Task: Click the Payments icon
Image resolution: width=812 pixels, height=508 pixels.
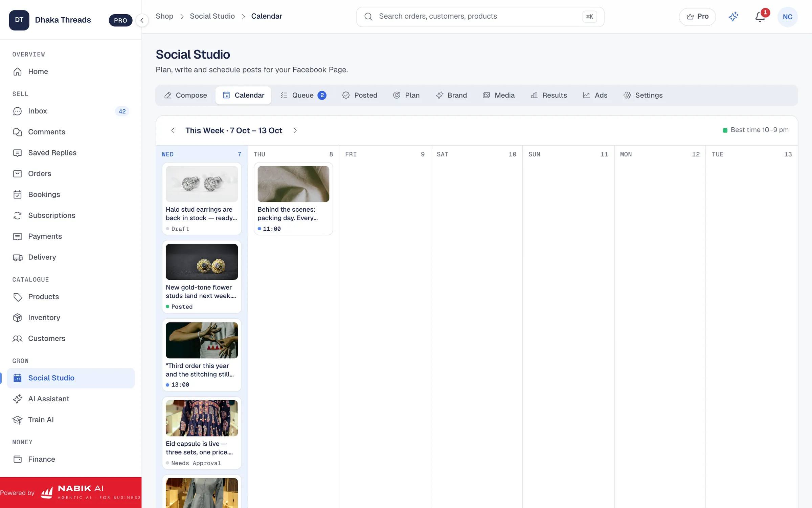Action: (18, 236)
